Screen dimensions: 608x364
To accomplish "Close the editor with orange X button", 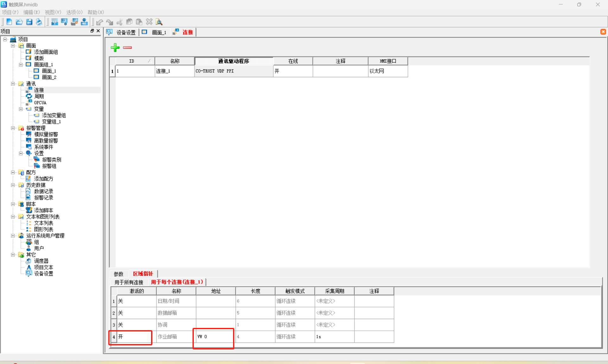I will (603, 32).
